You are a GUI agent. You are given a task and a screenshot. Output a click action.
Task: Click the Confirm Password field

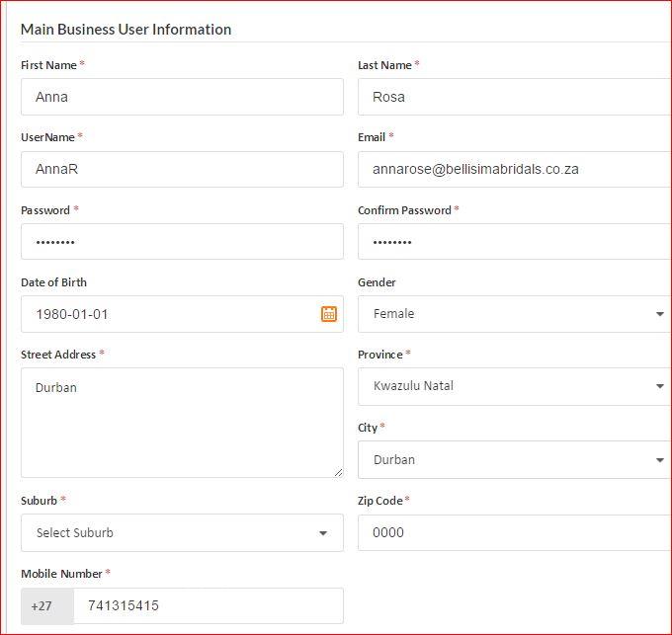[x=514, y=242]
